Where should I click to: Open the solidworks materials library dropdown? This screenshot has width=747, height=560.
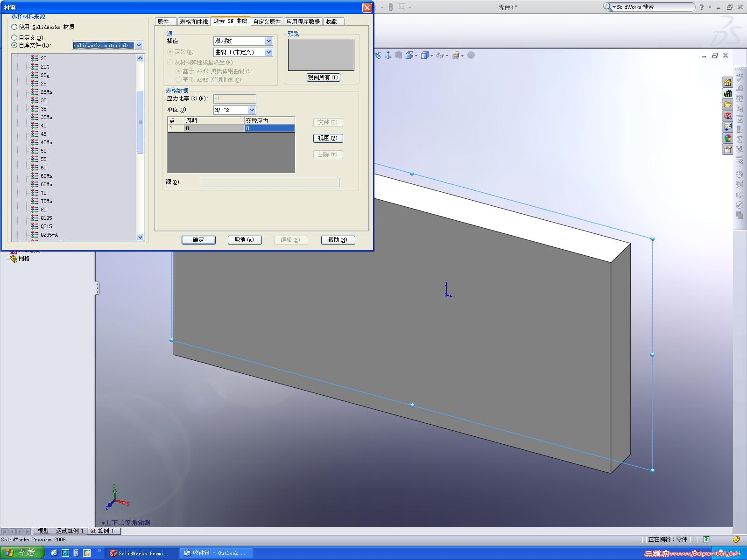(x=139, y=45)
